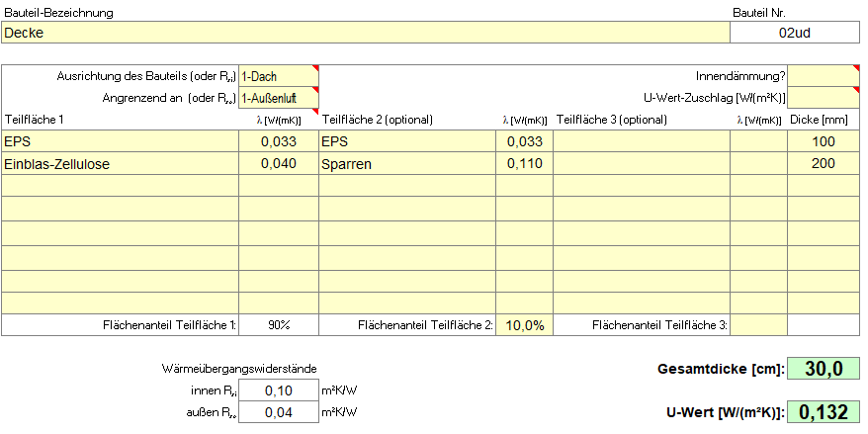Select the Flächenanteil Teilfläche 2 cell showing 10,0%
The image size is (868, 434).
524,325
